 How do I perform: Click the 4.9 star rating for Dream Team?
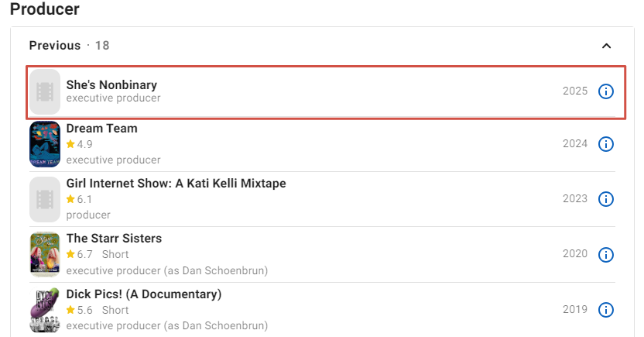point(80,144)
